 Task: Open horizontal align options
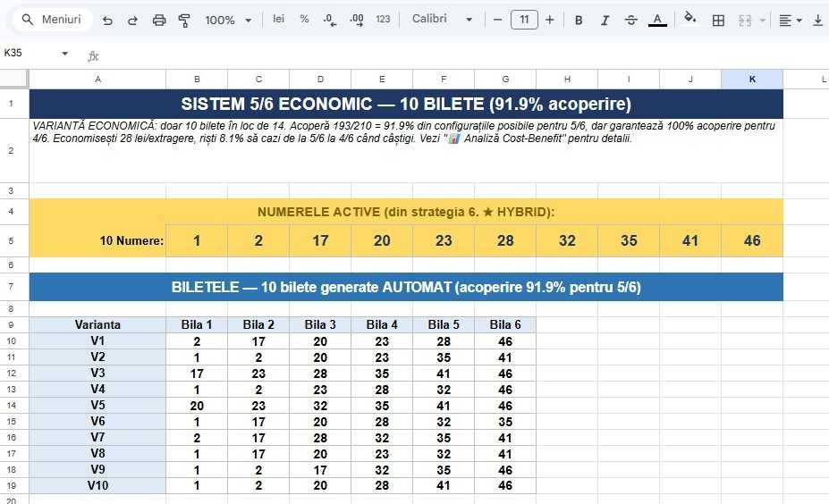[x=790, y=20]
